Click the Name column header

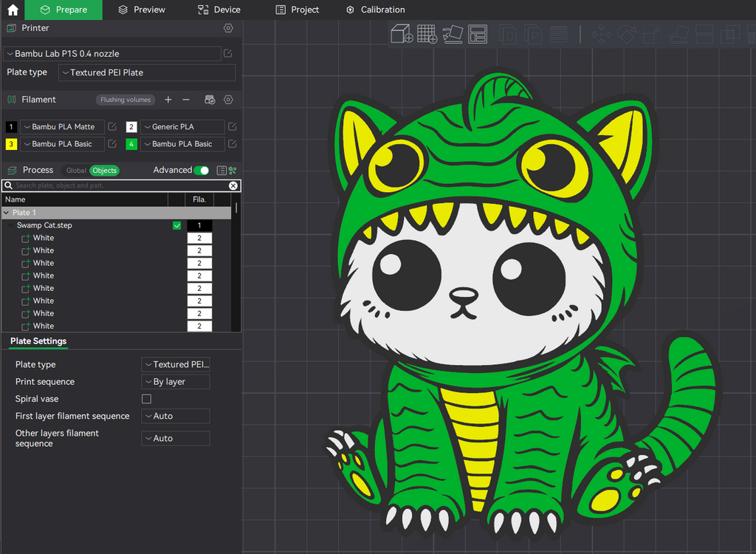[85, 199]
